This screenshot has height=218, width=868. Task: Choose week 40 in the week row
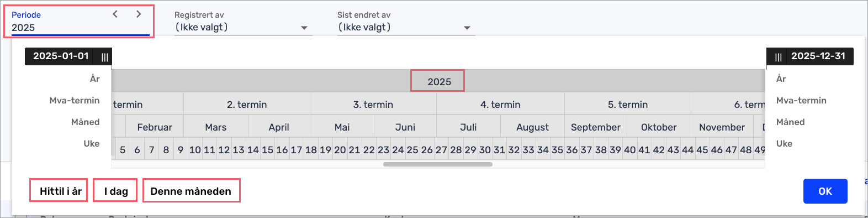point(629,149)
